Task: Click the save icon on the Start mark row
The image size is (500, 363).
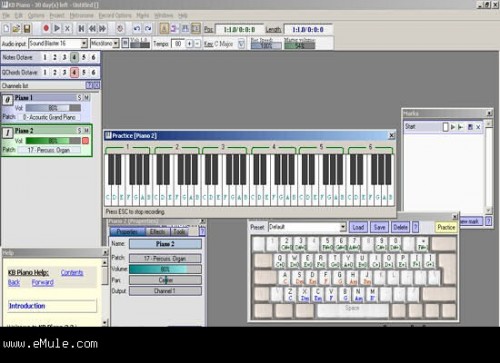Action: point(470,127)
